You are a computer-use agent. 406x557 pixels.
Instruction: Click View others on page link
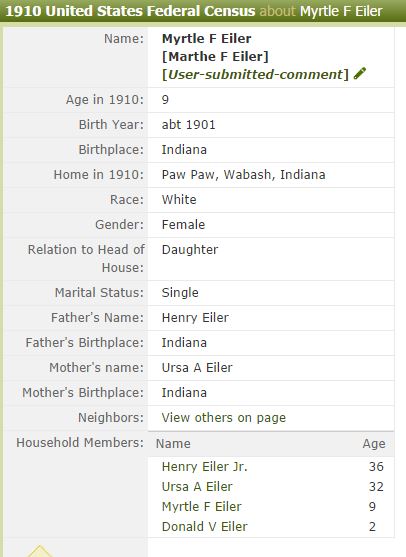pyautogui.click(x=223, y=418)
